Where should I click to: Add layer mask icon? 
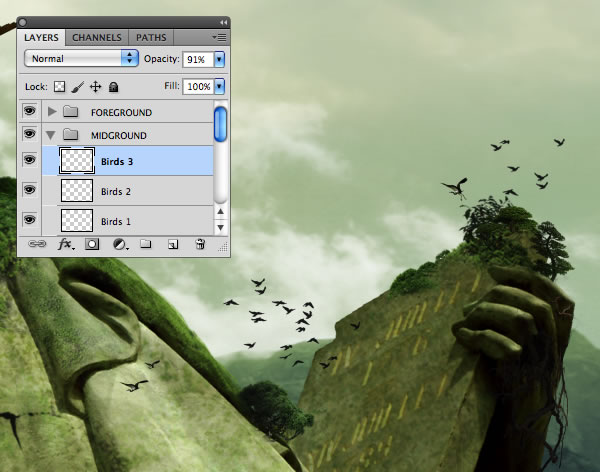pyautogui.click(x=92, y=244)
